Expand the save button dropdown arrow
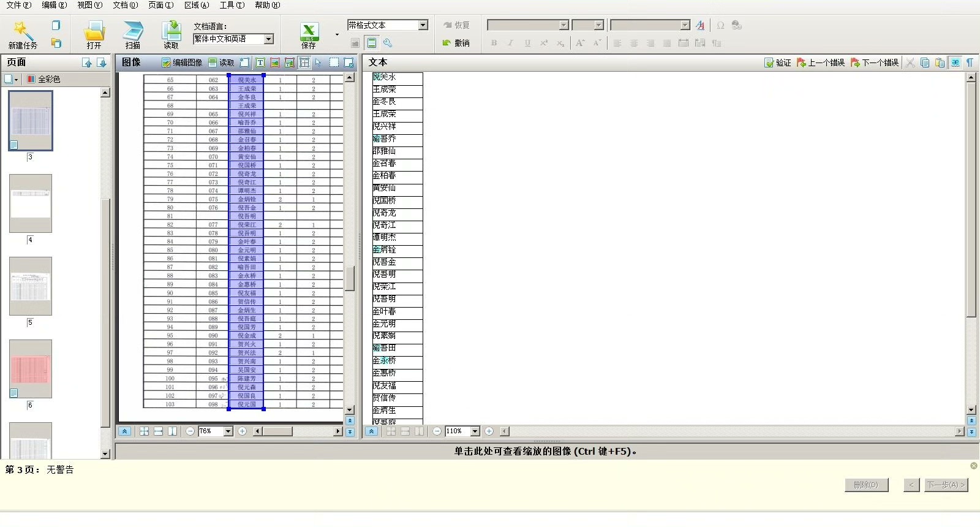This screenshot has width=980, height=527. [337, 34]
